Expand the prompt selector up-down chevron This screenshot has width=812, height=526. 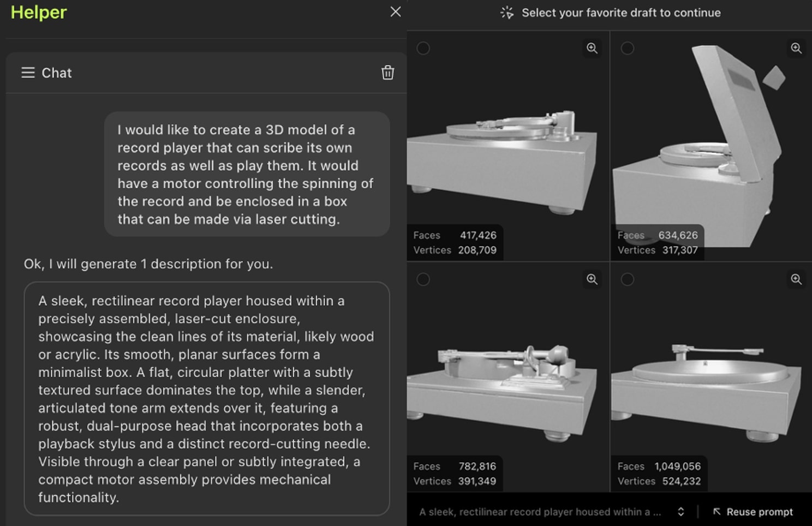680,512
